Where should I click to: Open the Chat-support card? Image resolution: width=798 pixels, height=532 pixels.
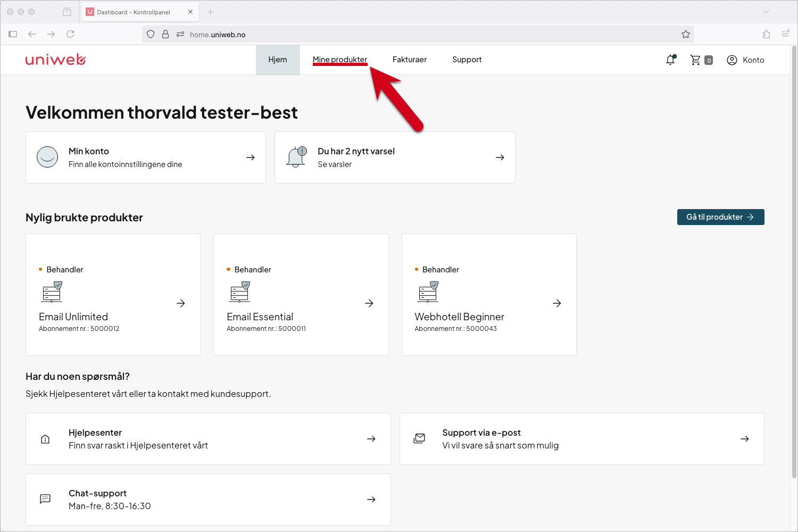pyautogui.click(x=208, y=500)
